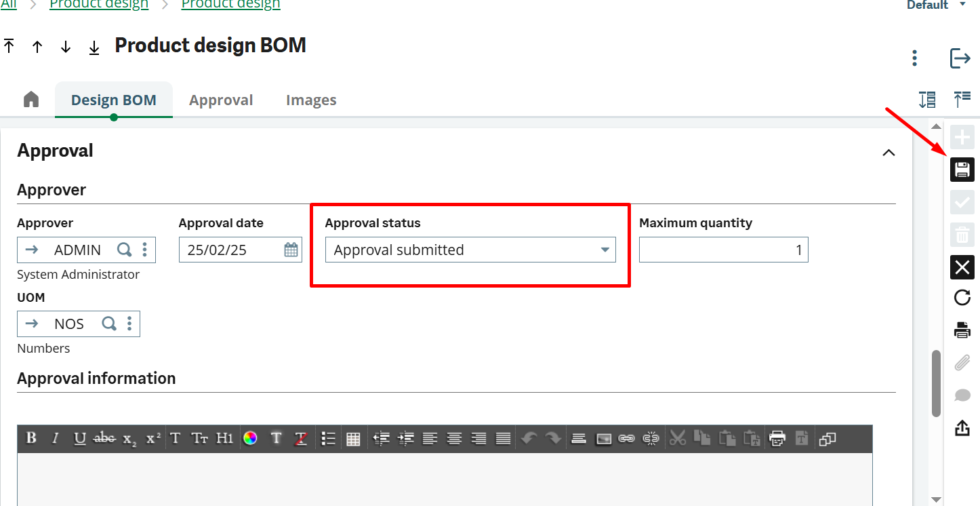
Task: Go to previous record up arrow
Action: point(37,47)
